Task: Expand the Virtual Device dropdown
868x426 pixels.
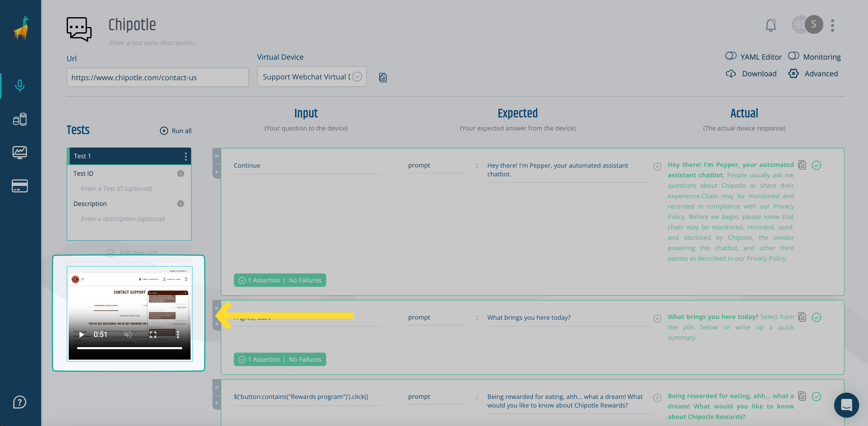Action: pyautogui.click(x=359, y=77)
